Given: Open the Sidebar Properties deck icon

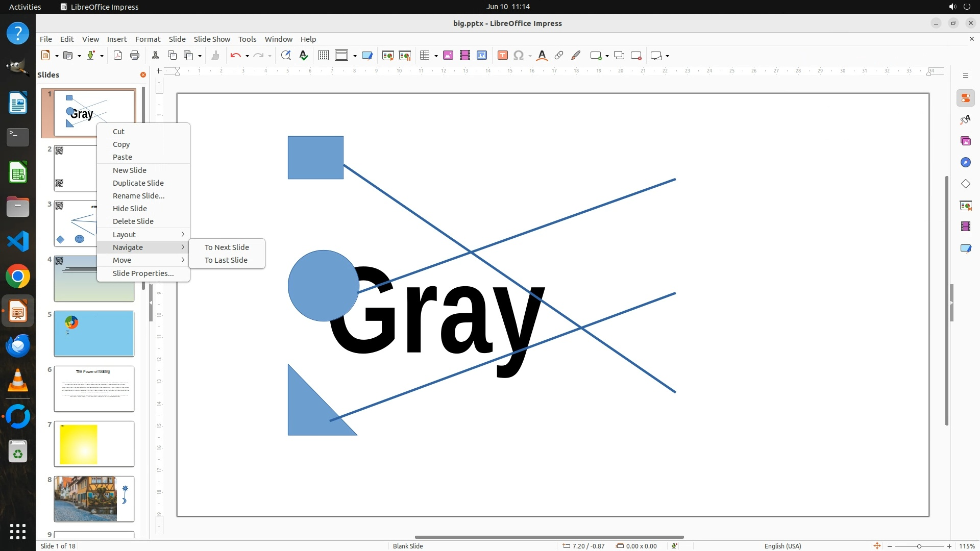Looking at the screenshot, I should tap(965, 98).
